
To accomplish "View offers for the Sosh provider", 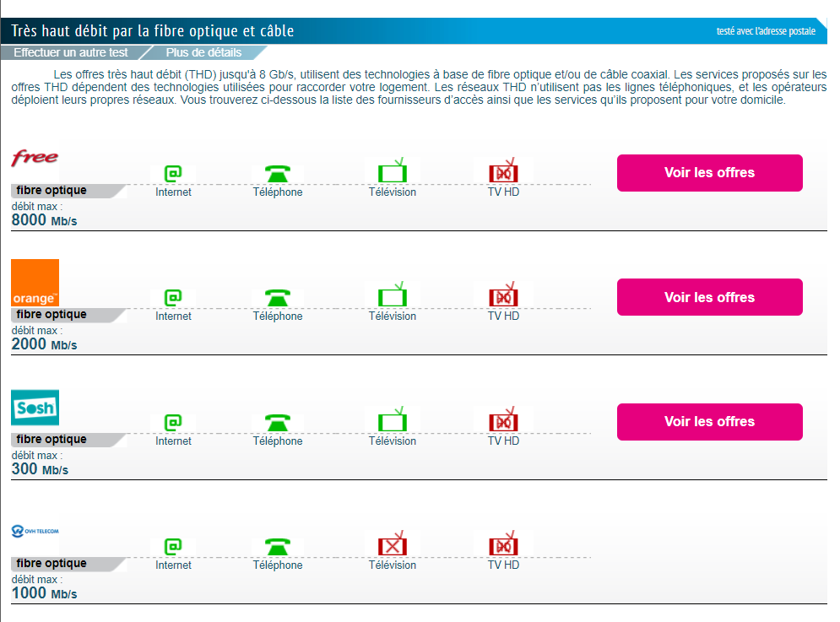I will (x=709, y=422).
